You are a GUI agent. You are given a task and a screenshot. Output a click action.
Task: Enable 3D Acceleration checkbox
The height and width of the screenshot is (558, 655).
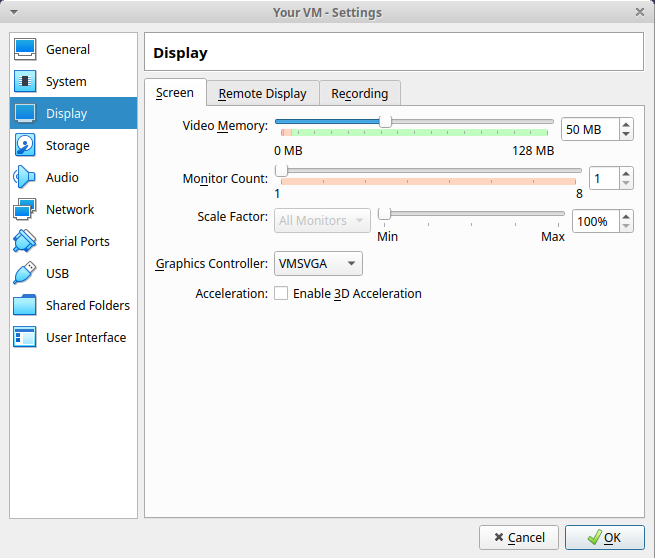click(x=281, y=293)
